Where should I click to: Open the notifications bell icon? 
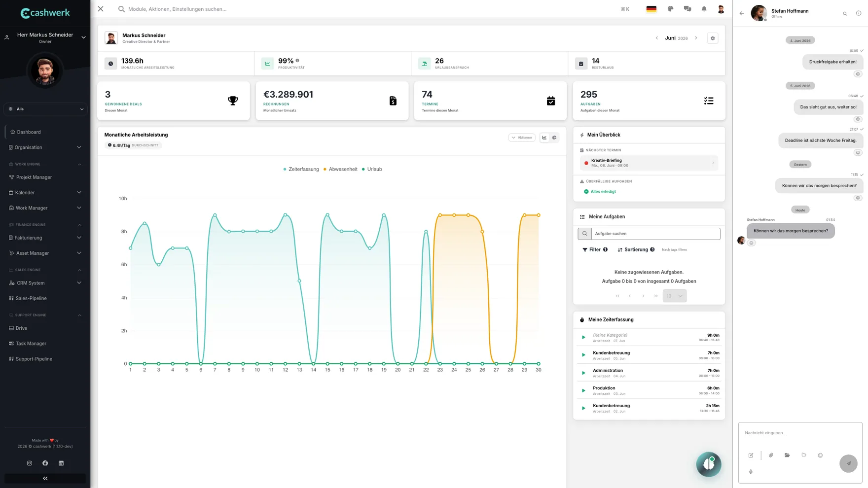point(704,9)
